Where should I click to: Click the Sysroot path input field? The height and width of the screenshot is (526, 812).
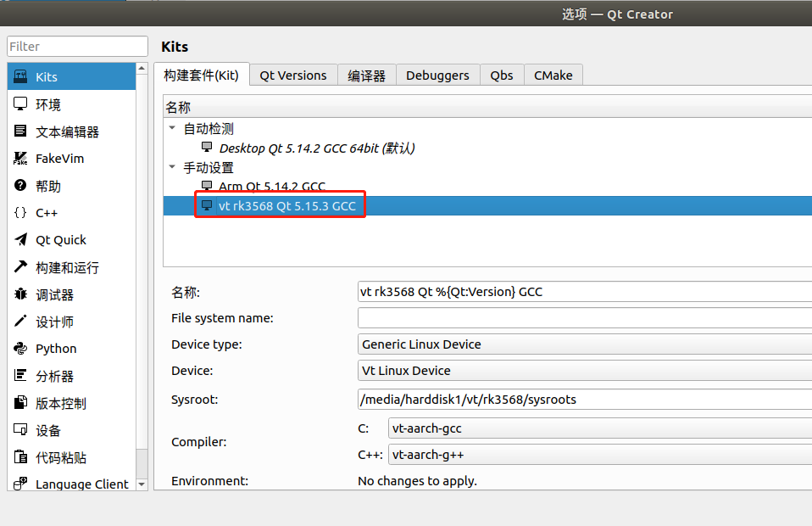click(x=585, y=400)
